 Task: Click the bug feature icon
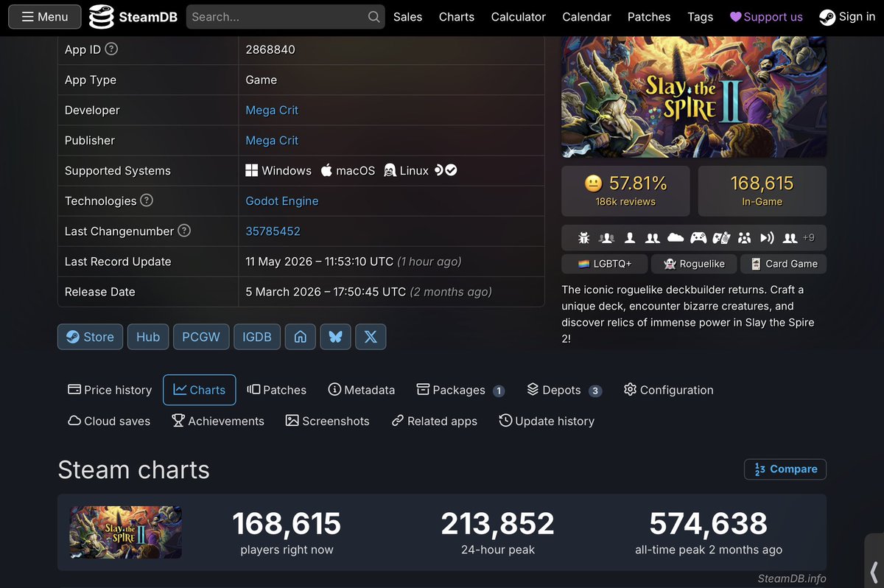(584, 238)
